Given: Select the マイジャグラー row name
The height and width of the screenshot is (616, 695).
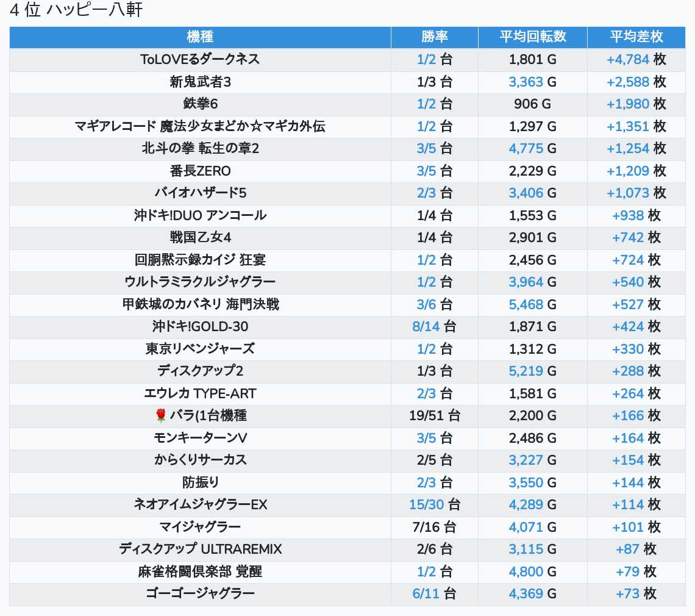Looking at the screenshot, I should [x=200, y=527].
